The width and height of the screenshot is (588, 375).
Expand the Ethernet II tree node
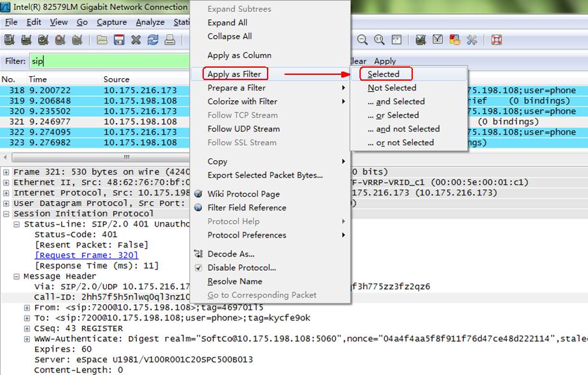pos(6,183)
